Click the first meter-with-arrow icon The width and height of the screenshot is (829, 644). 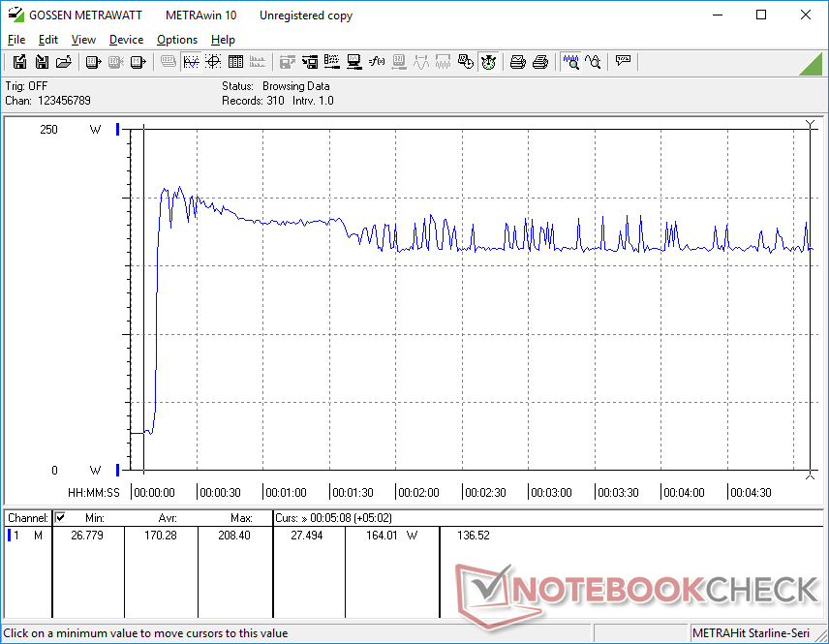point(94,62)
